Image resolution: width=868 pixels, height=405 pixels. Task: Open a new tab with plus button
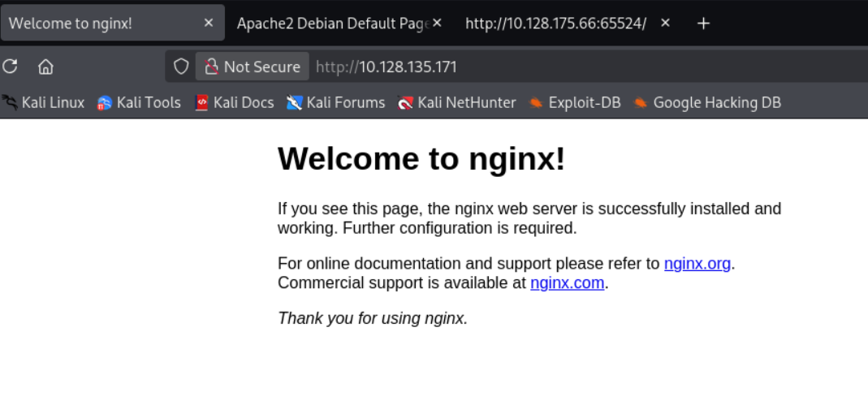point(703,24)
